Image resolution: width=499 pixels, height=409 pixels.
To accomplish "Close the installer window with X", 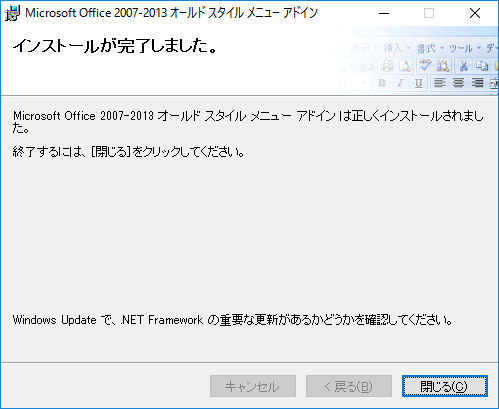I will 475,13.
